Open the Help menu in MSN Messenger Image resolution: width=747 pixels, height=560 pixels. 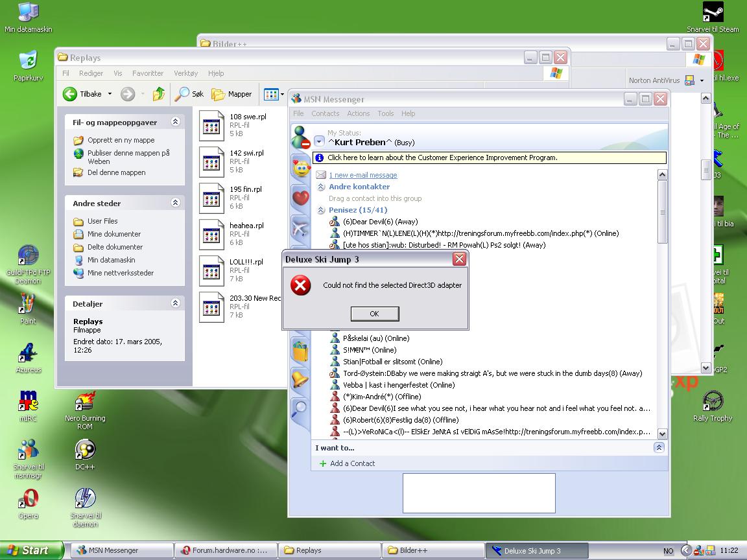pos(408,113)
